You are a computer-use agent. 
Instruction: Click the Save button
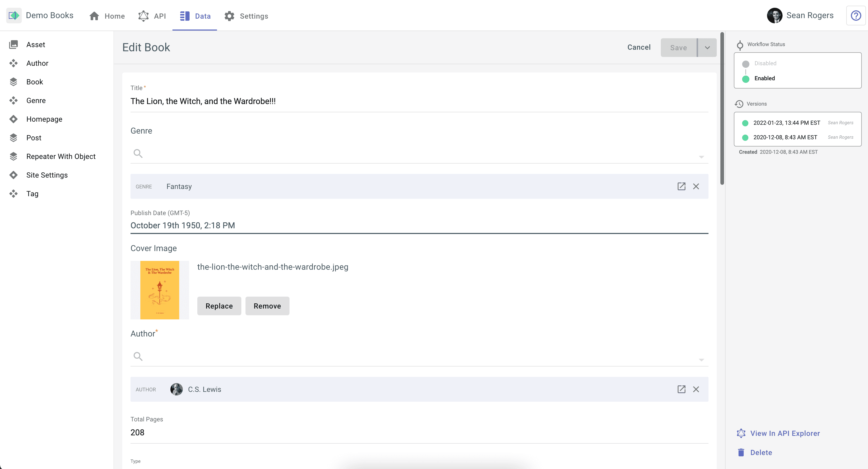click(x=679, y=47)
